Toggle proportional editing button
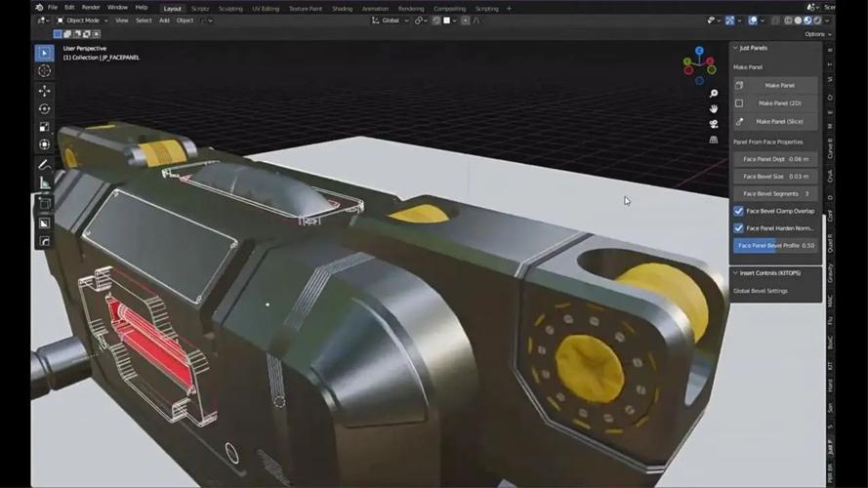Screen dimensions: 868x488 465,20
